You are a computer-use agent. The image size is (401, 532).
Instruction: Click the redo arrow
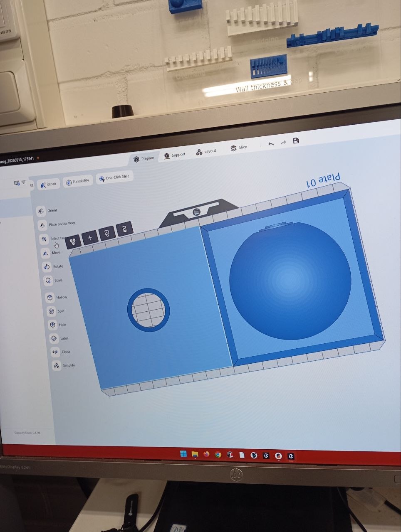(283, 142)
